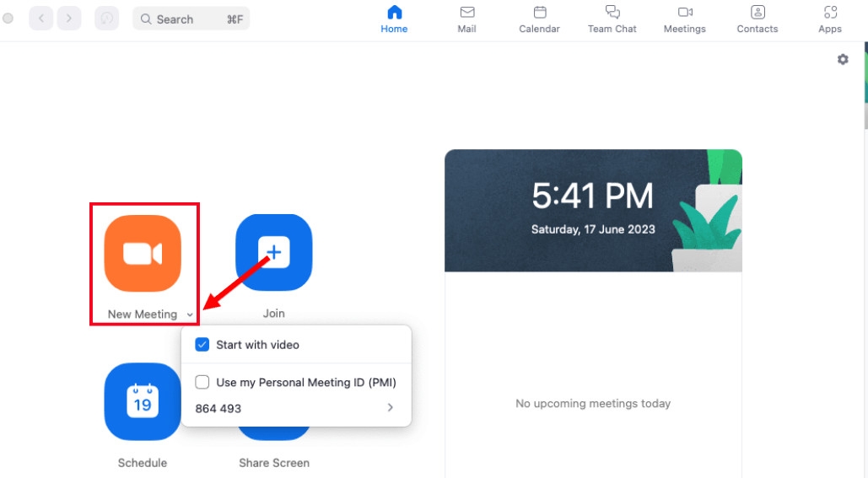Open the Join meeting button

274,252
